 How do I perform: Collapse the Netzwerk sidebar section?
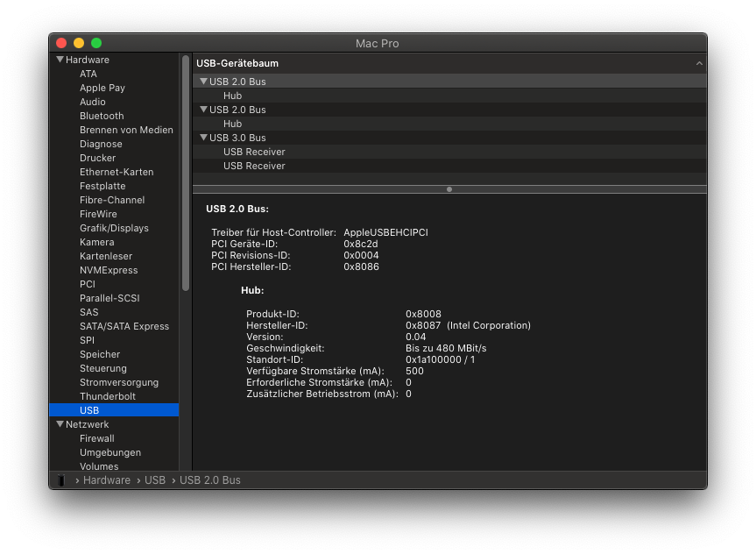tap(60, 424)
